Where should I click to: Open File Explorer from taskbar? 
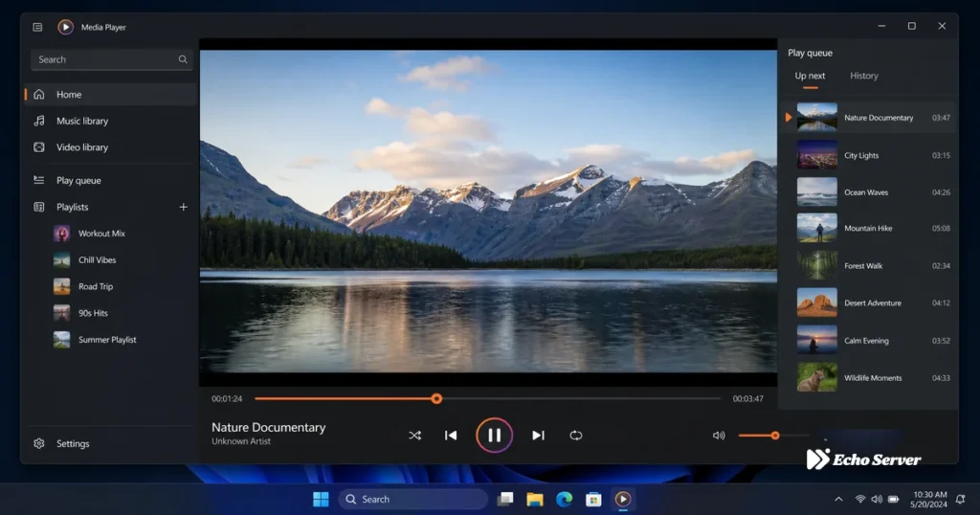(534, 499)
